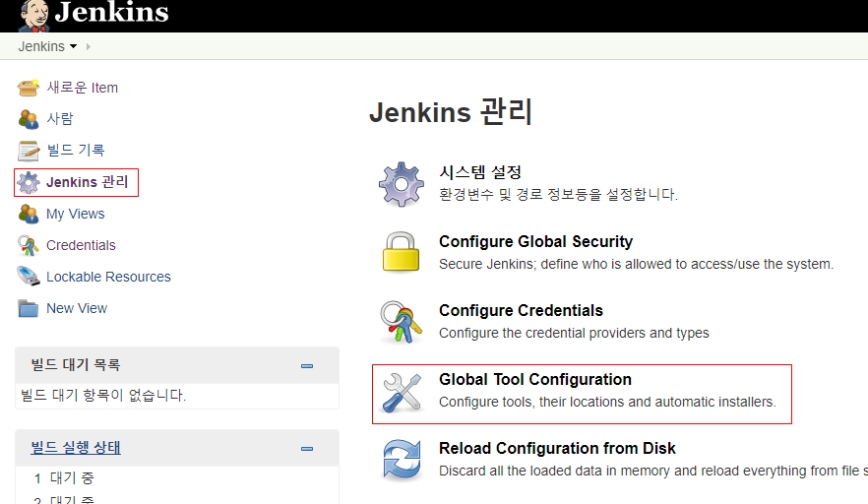Collapse the 빌드 대기 목록 panel

(x=307, y=366)
